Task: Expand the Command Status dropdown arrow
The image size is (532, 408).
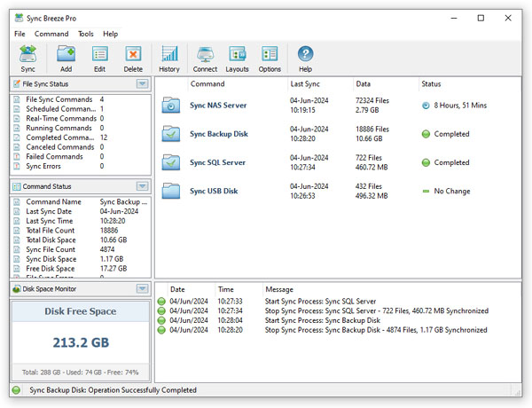Action: click(x=143, y=186)
